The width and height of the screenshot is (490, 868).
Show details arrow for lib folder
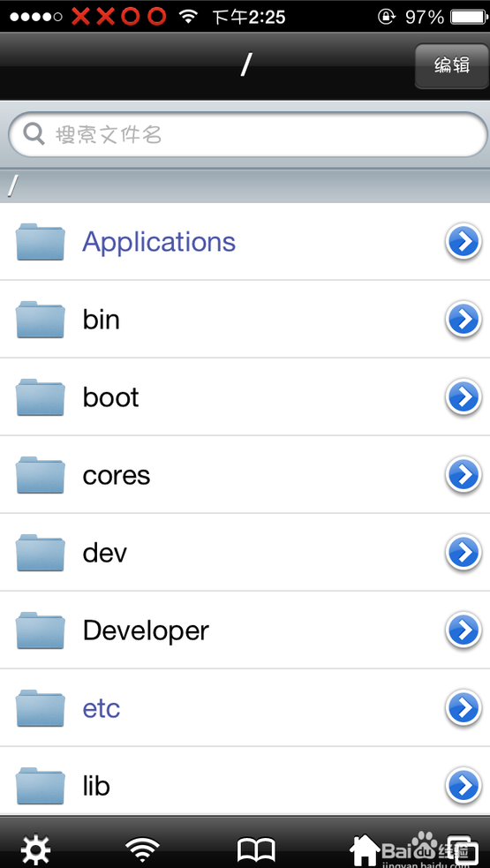(463, 786)
